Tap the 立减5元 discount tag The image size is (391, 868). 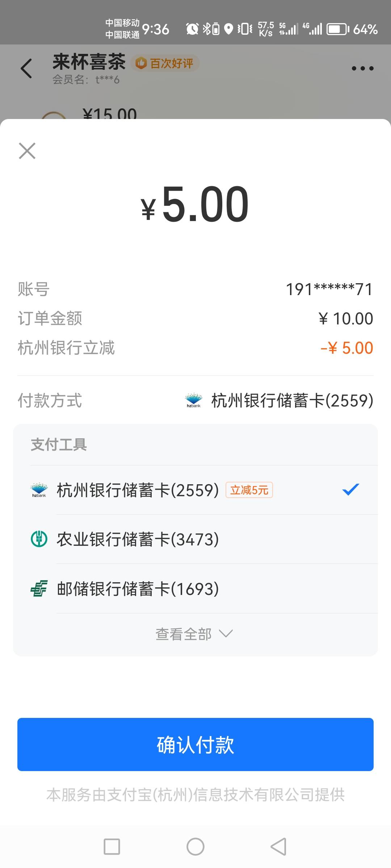click(x=249, y=490)
